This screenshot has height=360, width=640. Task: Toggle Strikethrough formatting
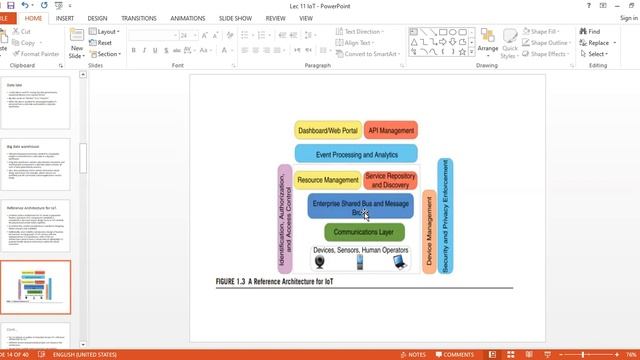176,50
